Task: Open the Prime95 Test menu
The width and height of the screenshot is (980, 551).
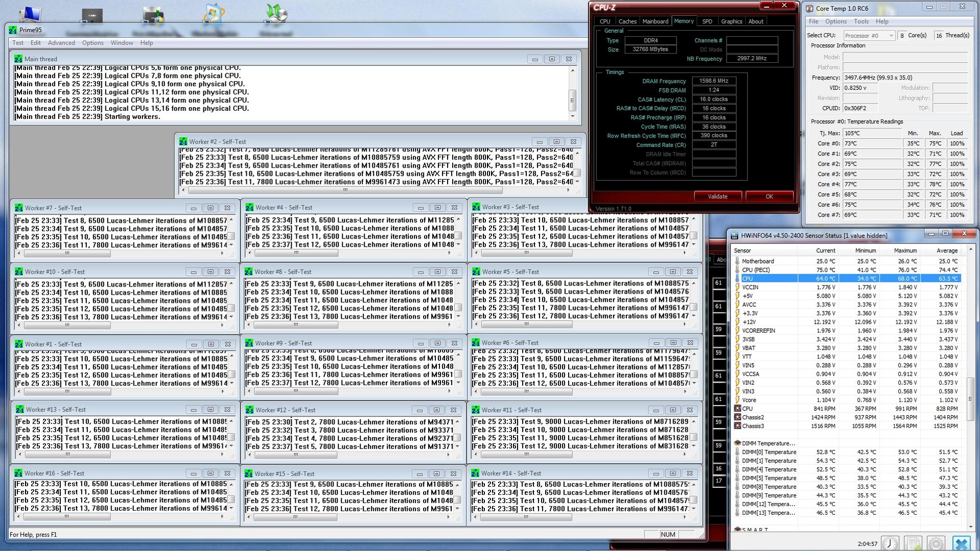Action: [18, 43]
